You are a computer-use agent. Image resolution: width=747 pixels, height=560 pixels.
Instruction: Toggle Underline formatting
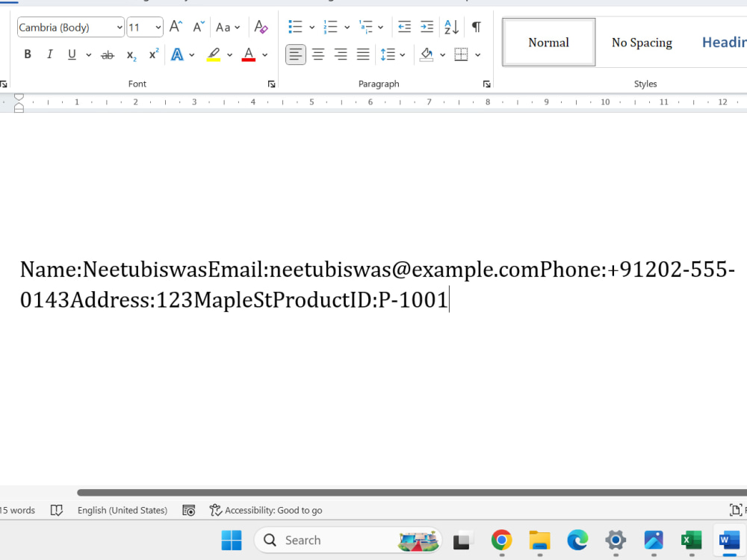(x=72, y=55)
